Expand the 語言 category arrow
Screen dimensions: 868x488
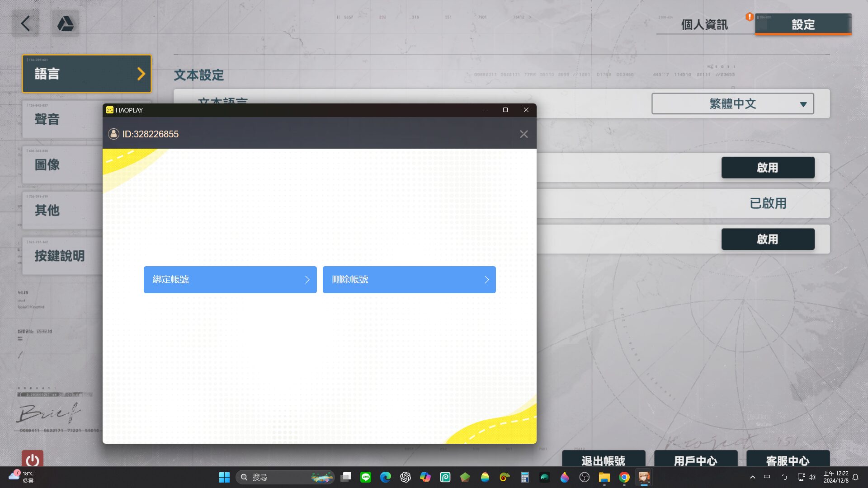pyautogui.click(x=141, y=74)
